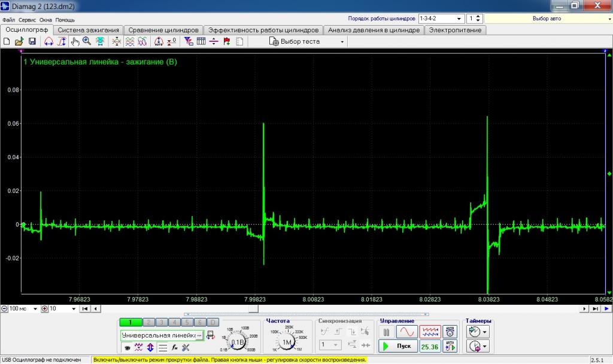Image resolution: width=613 pixels, height=364 pixels.
Task: Click the horizontal timeline scrollbar thumb
Action: tap(253, 308)
